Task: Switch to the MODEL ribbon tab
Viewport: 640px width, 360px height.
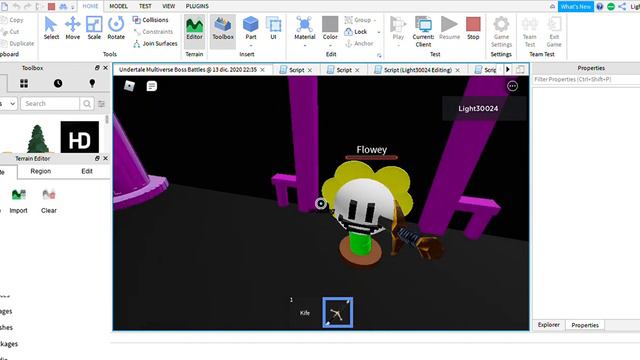Action: pyautogui.click(x=118, y=6)
